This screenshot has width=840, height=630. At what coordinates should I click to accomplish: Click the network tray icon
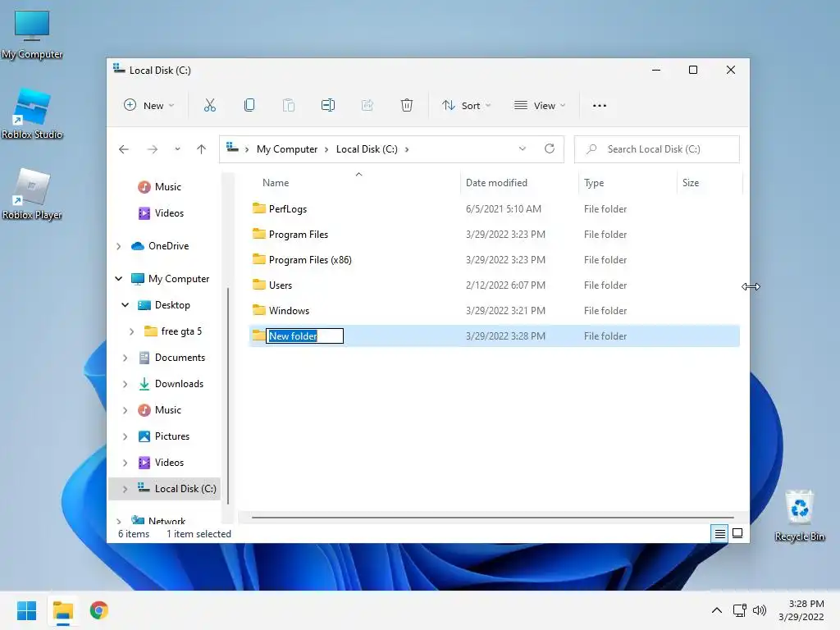point(740,610)
